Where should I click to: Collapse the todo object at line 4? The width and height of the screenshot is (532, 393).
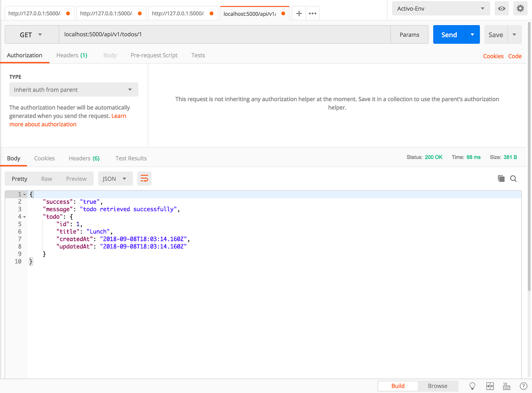click(x=25, y=217)
